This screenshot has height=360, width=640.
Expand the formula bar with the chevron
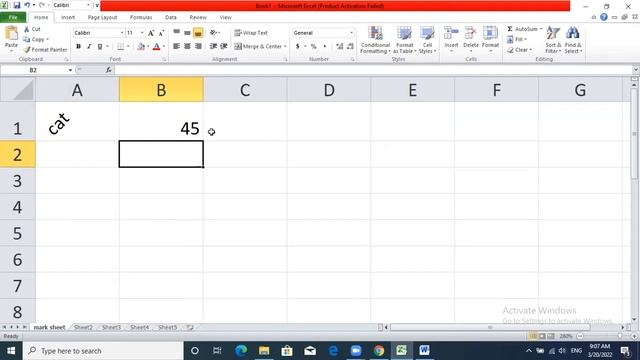(636, 70)
